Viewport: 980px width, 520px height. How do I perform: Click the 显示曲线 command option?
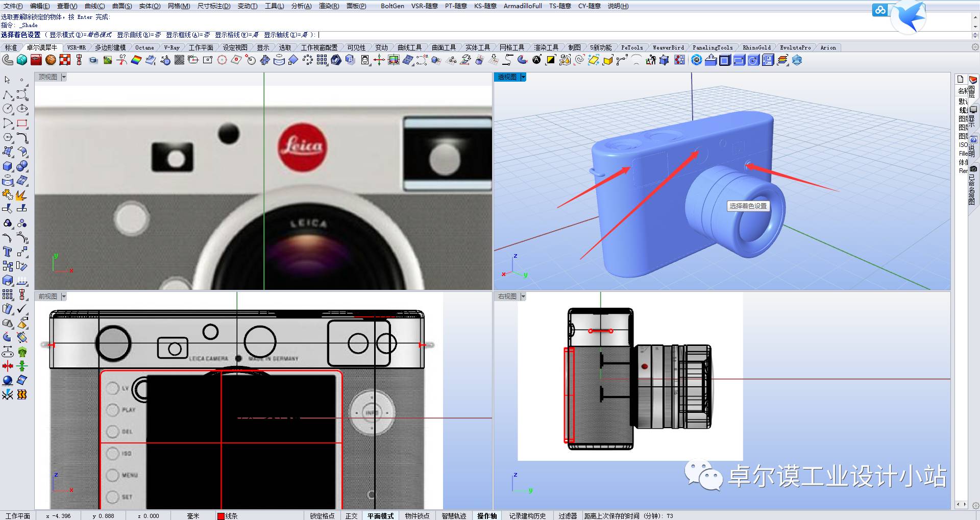[x=139, y=35]
